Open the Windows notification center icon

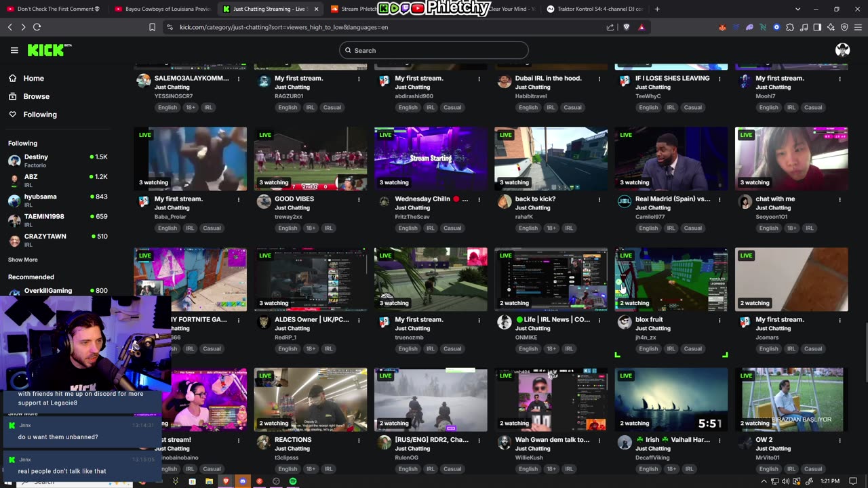854,481
